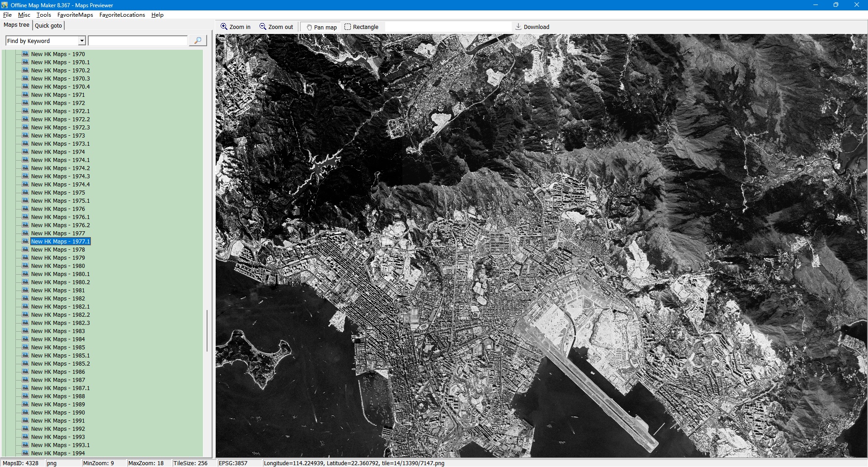
Task: Select the Pan map hand tool
Action: 310,27
